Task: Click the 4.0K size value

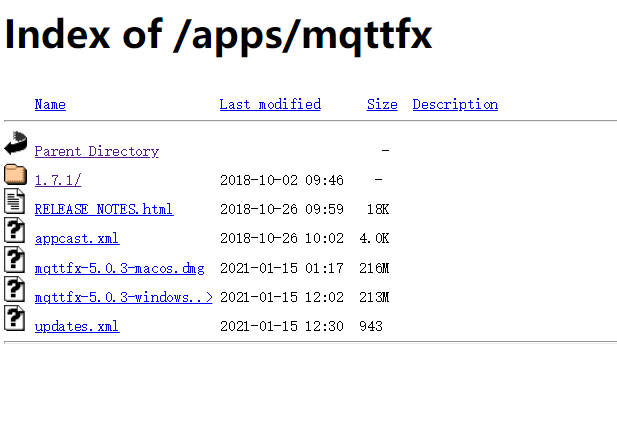Action: (374, 238)
